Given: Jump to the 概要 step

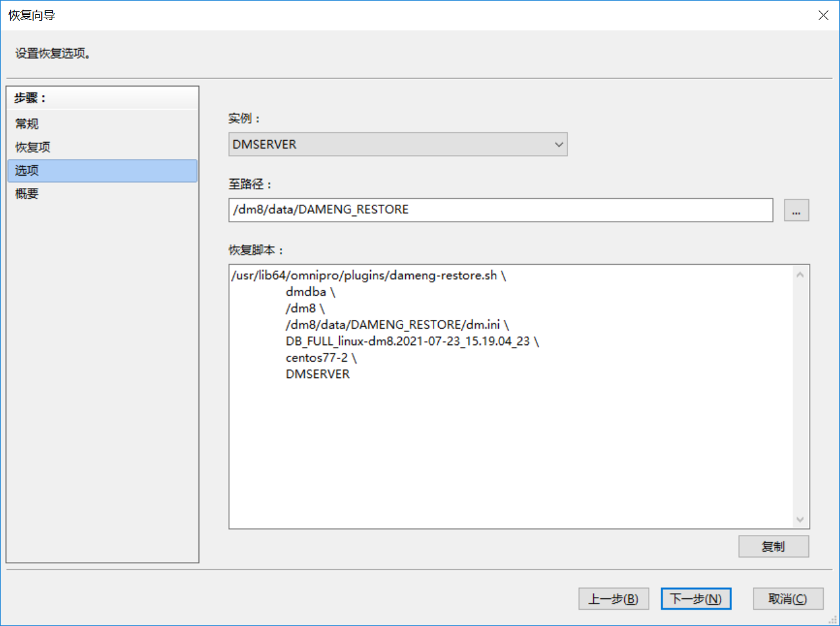Looking at the screenshot, I should click(27, 194).
